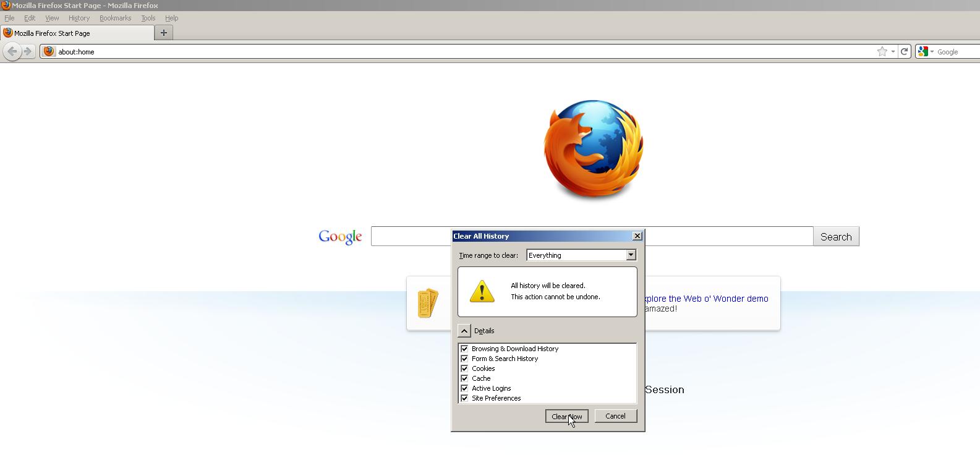Open the Web o' Wonder demo link
This screenshot has height=455, width=980.
(705, 299)
